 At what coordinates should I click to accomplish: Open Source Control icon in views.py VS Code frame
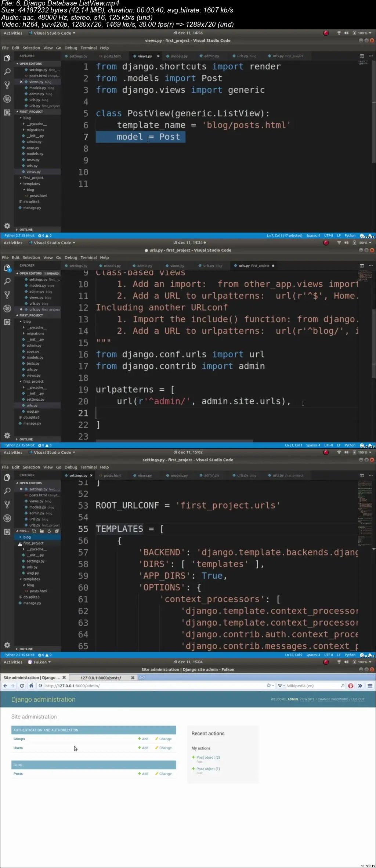pos(7,85)
